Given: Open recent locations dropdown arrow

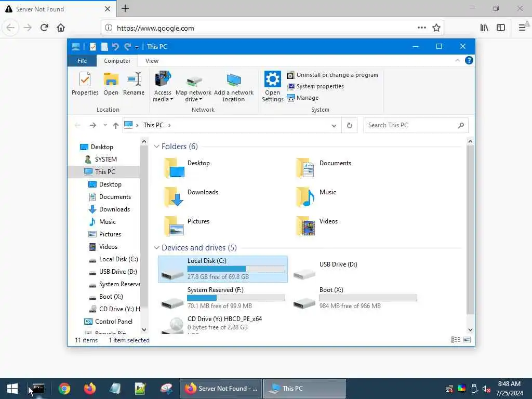Looking at the screenshot, I should [105, 125].
